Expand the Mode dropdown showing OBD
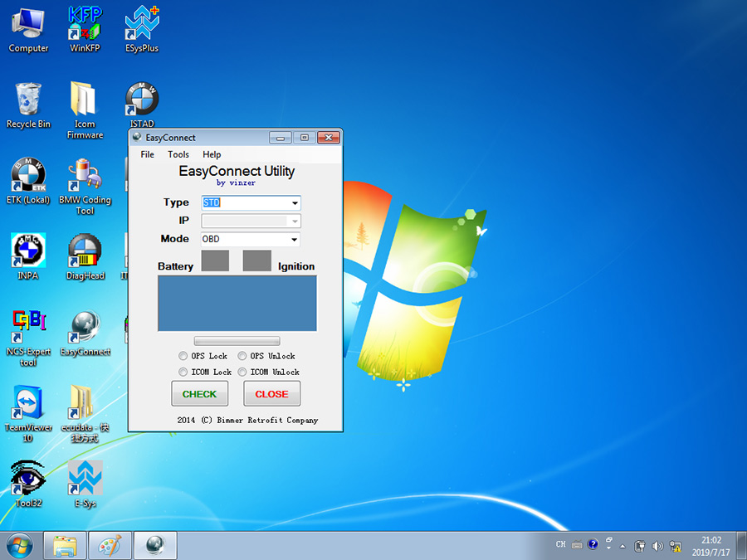747x560 pixels. (x=295, y=239)
